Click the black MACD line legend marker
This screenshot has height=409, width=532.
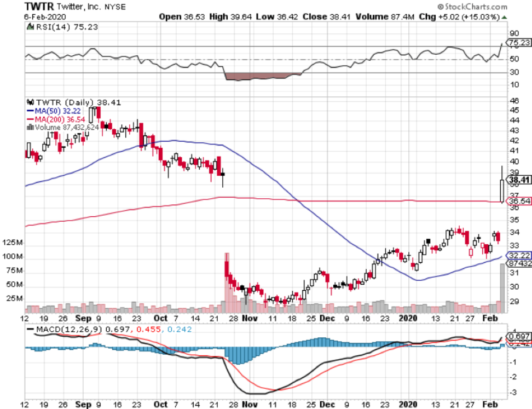tap(30, 329)
